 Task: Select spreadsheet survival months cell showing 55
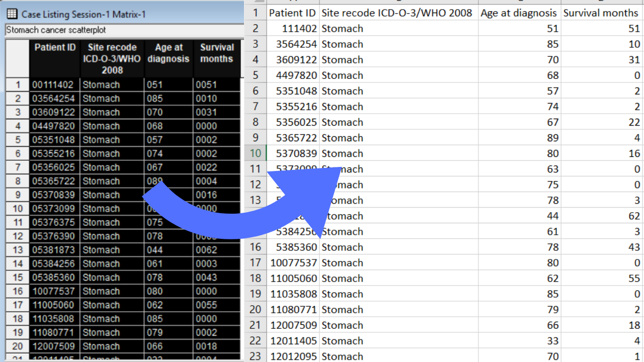click(x=602, y=278)
